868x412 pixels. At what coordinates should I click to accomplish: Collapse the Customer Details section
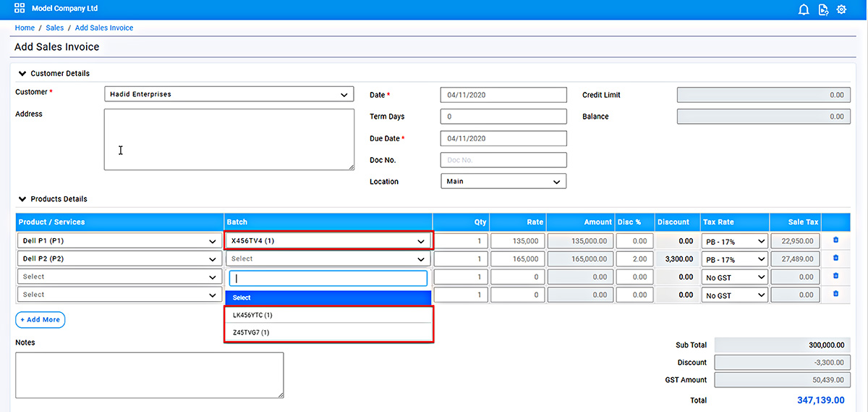[x=22, y=73]
